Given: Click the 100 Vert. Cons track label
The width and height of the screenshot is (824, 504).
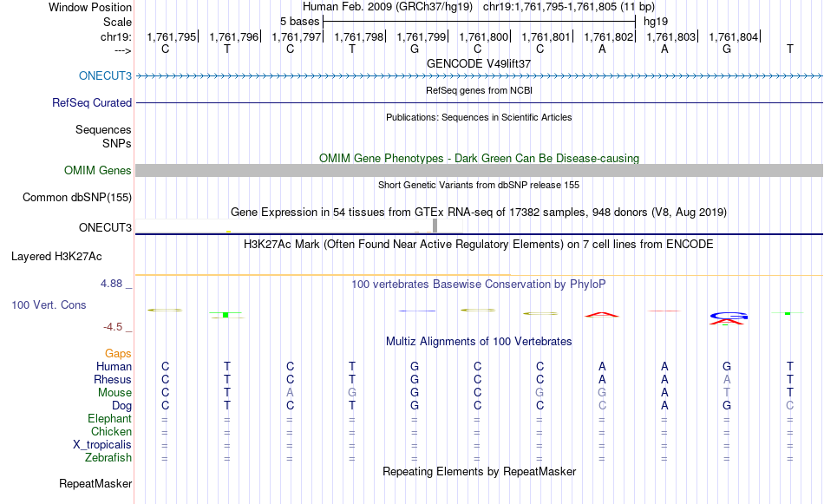Looking at the screenshot, I should point(49,304).
